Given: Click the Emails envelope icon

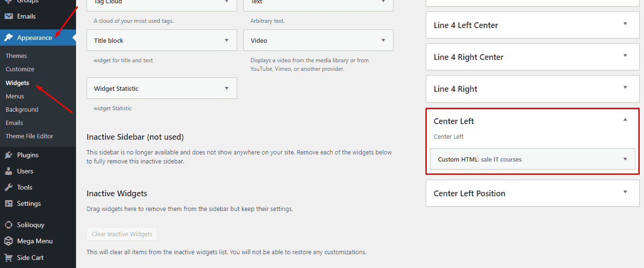Looking at the screenshot, I should [x=9, y=16].
